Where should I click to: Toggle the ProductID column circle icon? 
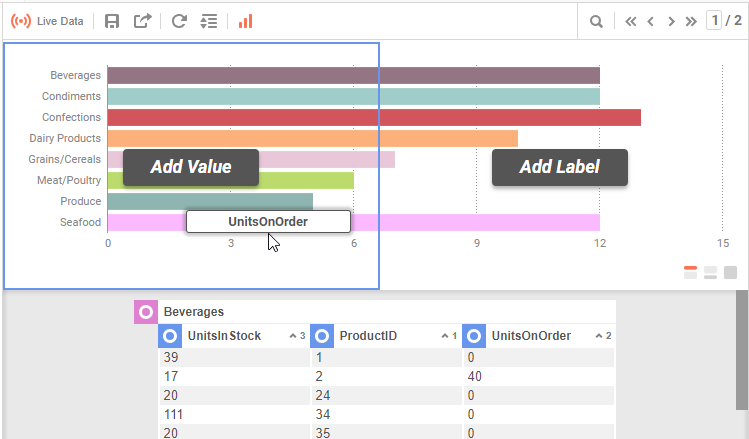322,336
